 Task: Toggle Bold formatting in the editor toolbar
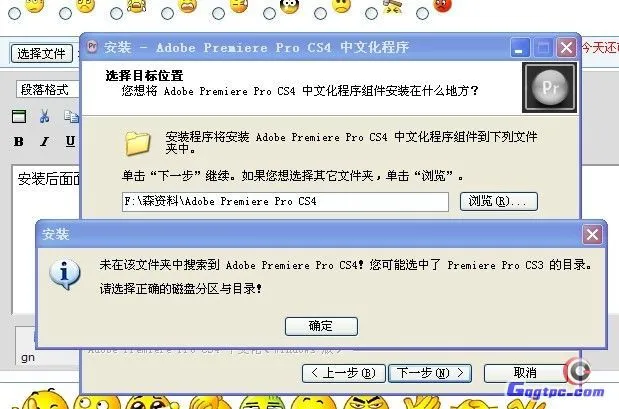click(x=19, y=141)
